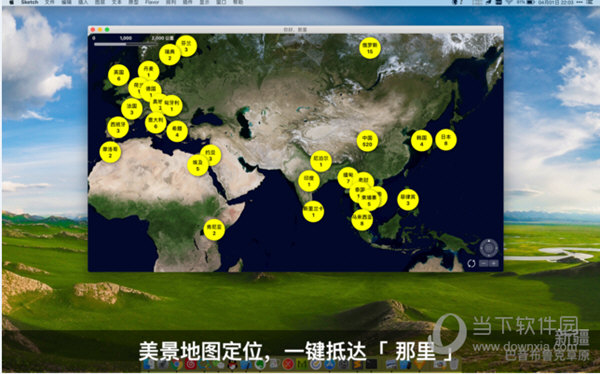Open the 英国 6 location marker
This screenshot has height=374, width=600.
point(119,75)
